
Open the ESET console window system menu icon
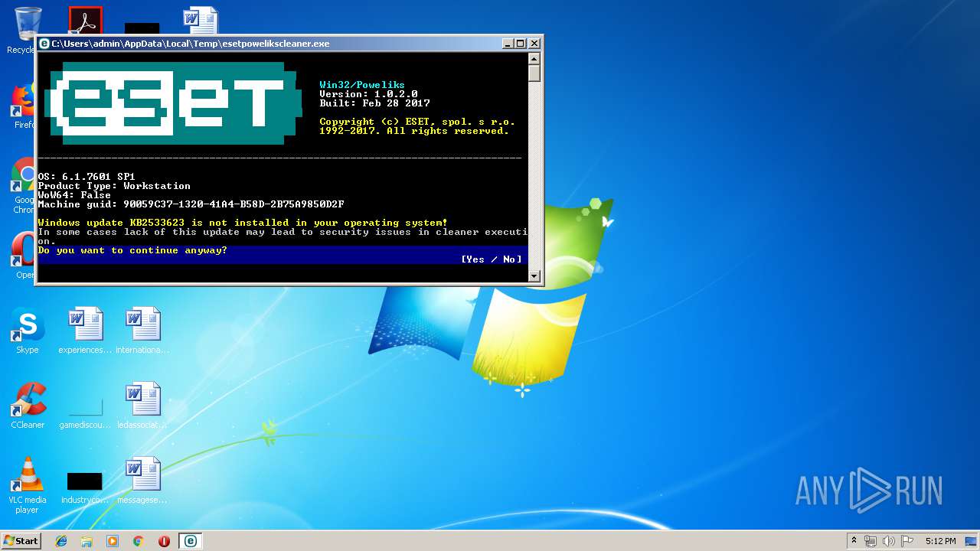(x=44, y=44)
